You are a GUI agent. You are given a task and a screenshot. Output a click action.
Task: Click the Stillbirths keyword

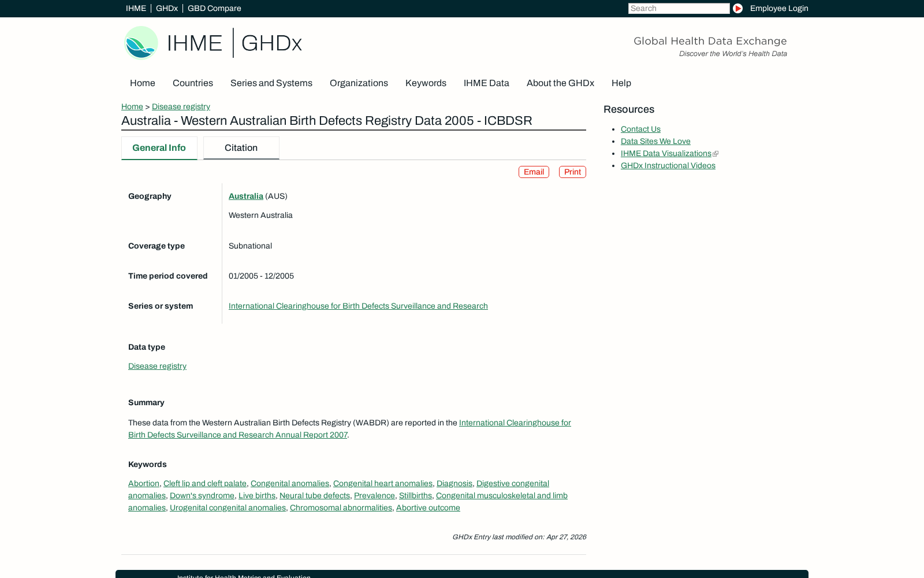415,496
